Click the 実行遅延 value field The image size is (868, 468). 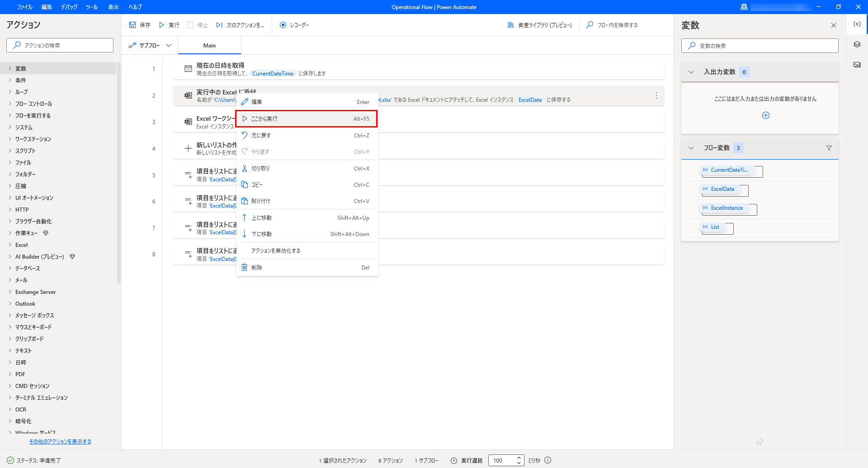[x=501, y=460]
